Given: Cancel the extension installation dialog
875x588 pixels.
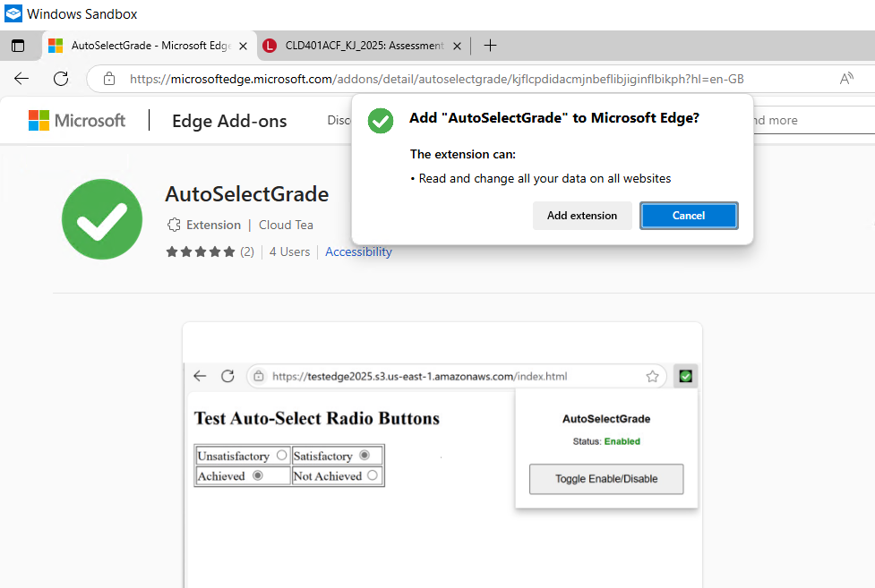Looking at the screenshot, I should [x=689, y=216].
